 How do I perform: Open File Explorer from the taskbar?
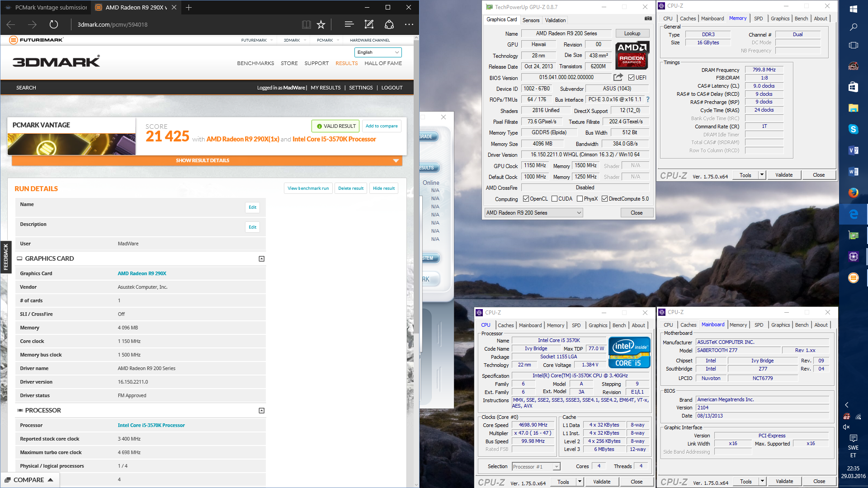click(x=854, y=108)
